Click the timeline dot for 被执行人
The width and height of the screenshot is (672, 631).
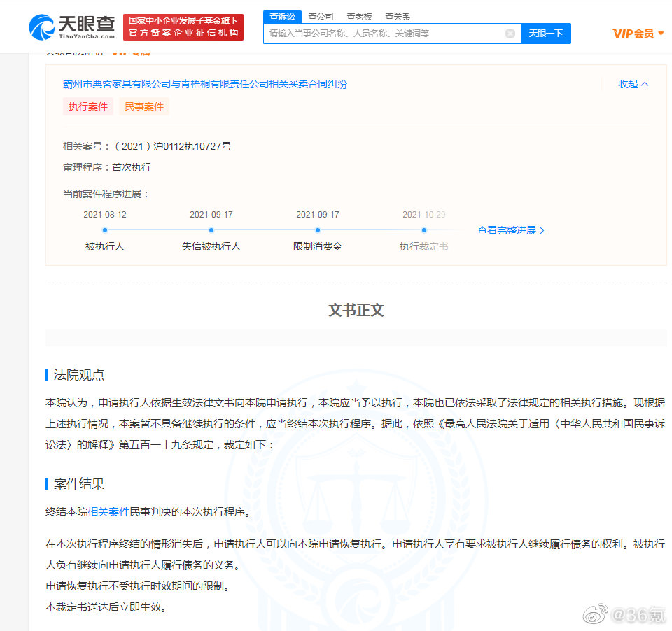pyautogui.click(x=105, y=229)
